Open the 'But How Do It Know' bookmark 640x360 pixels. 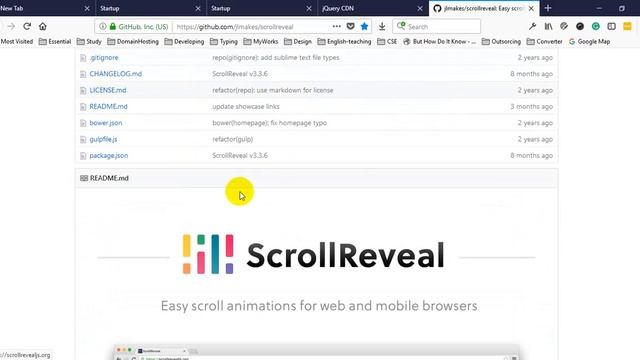[x=439, y=42]
